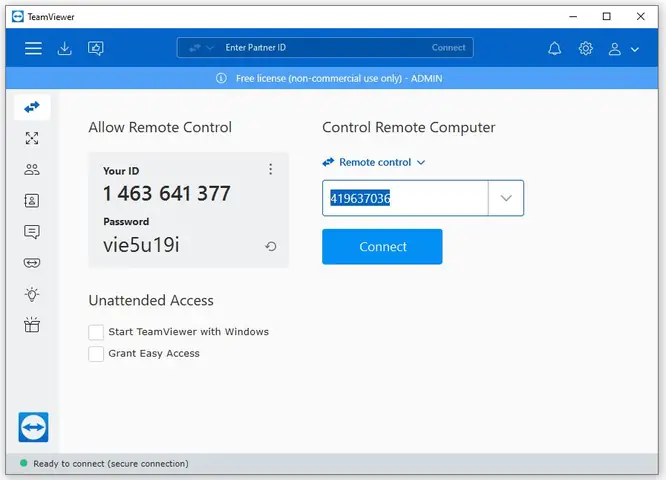
Task: Open the Meeting people sidebar icon
Action: [x=32, y=169]
